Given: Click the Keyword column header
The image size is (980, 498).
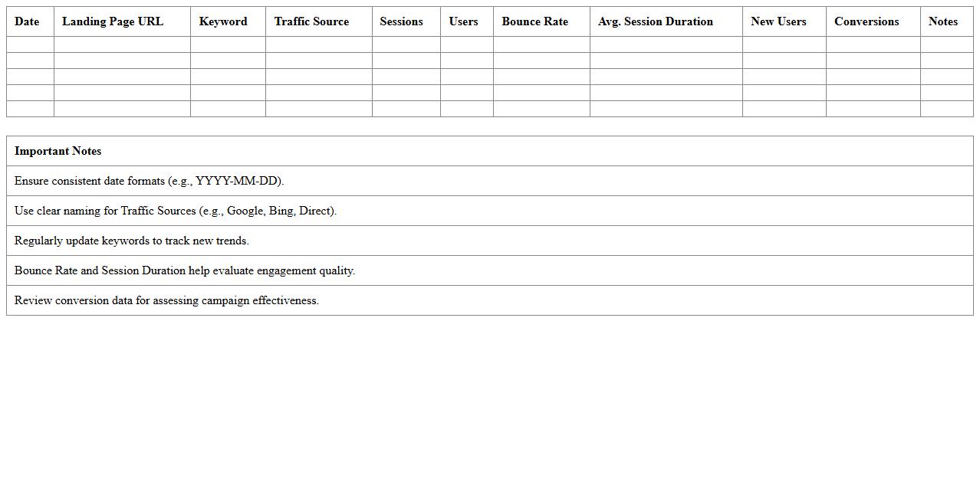Looking at the screenshot, I should (x=223, y=21).
